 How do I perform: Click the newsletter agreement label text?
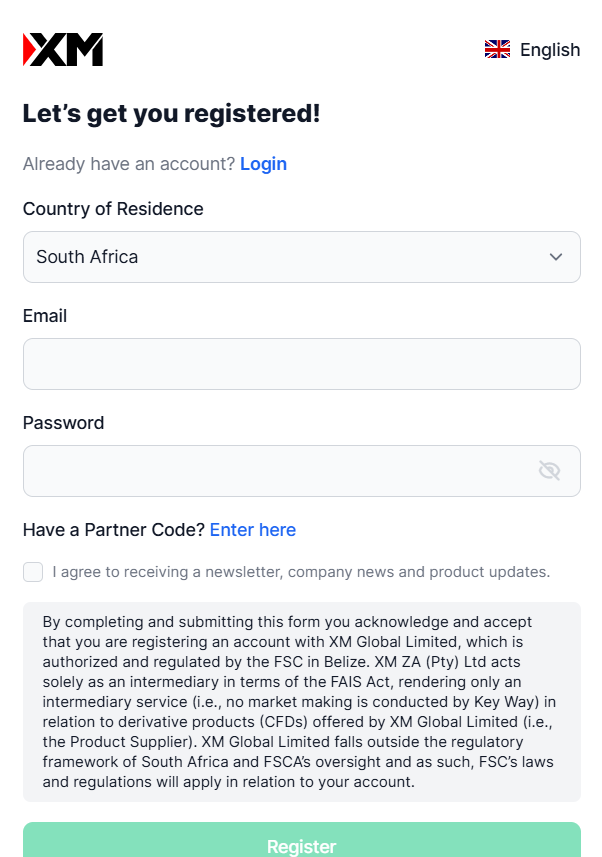coord(301,572)
